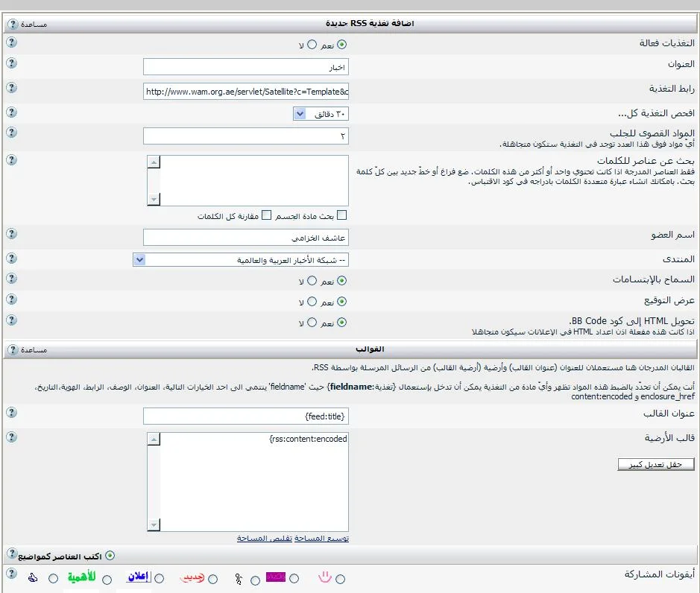Open help icon for forum (المنتدى) row
The height and width of the screenshot is (593, 700).
click(x=11, y=258)
